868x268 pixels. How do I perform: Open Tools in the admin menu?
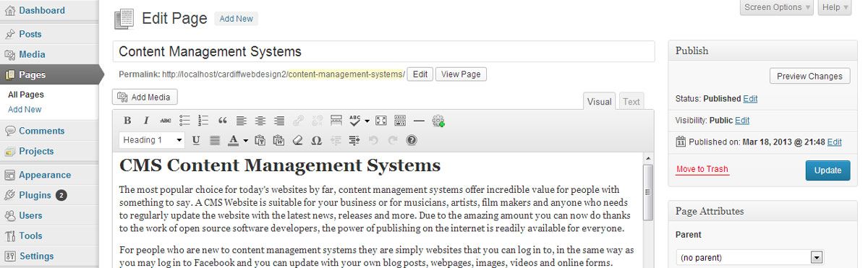(49, 235)
